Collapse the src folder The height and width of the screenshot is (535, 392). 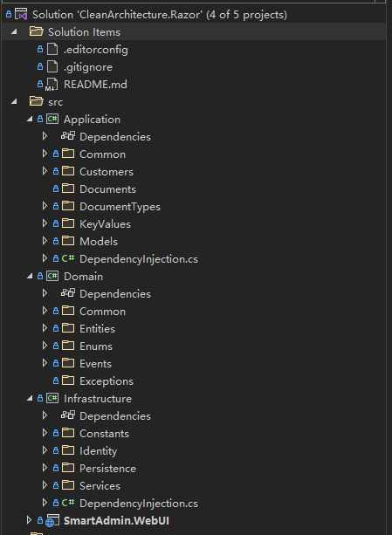pyautogui.click(x=14, y=102)
